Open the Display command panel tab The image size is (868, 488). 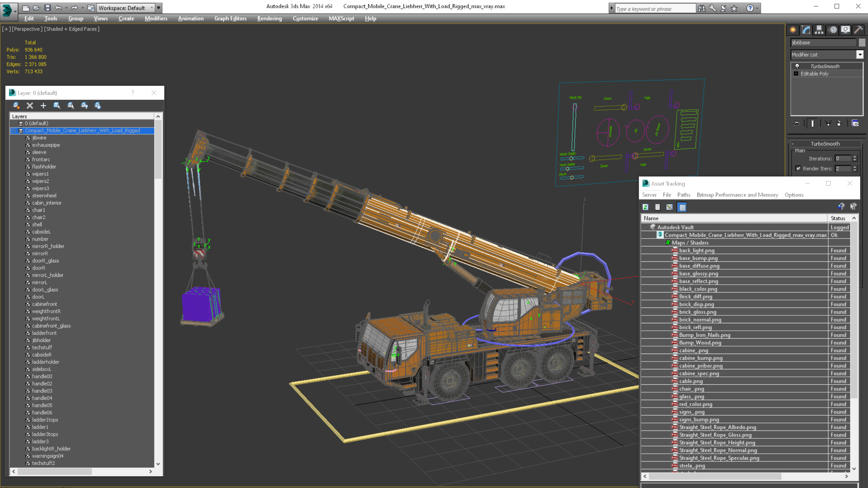[845, 30]
